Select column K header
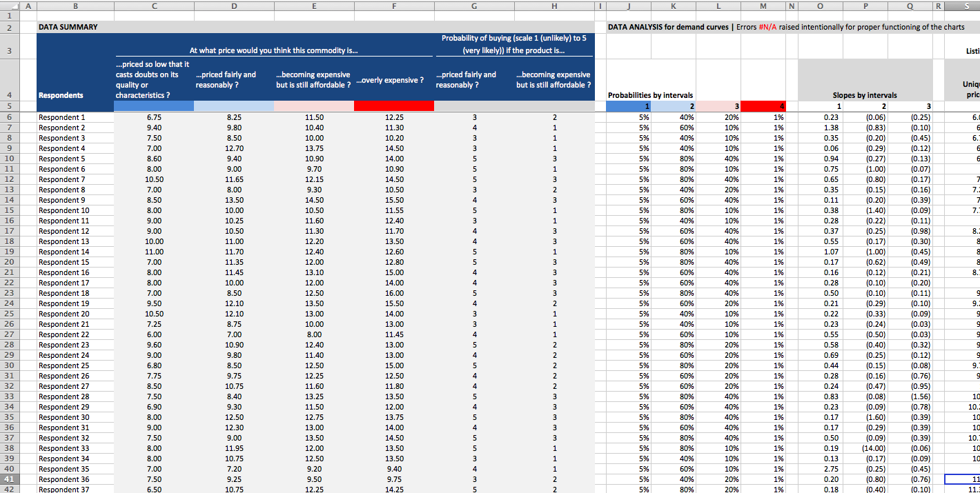Image resolution: width=980 pixels, height=493 pixels. pos(673,5)
